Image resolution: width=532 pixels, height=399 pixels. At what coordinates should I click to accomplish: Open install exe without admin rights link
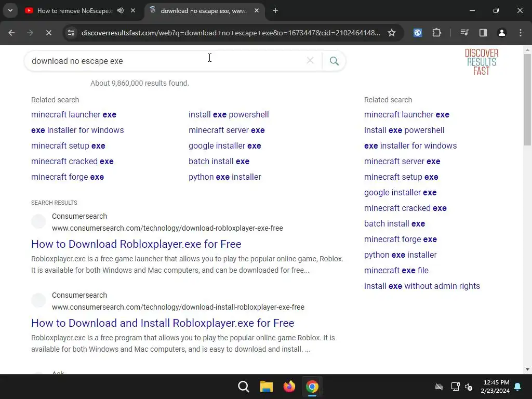[x=422, y=286]
